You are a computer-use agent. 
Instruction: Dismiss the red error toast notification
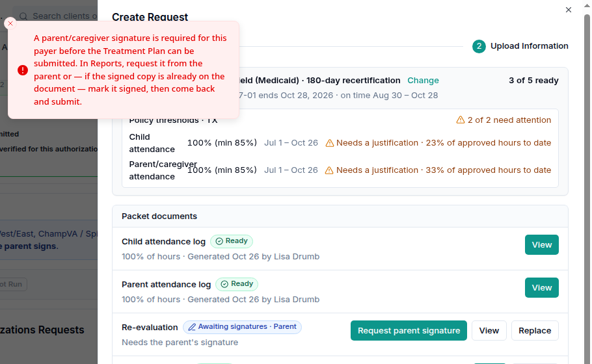(10, 23)
